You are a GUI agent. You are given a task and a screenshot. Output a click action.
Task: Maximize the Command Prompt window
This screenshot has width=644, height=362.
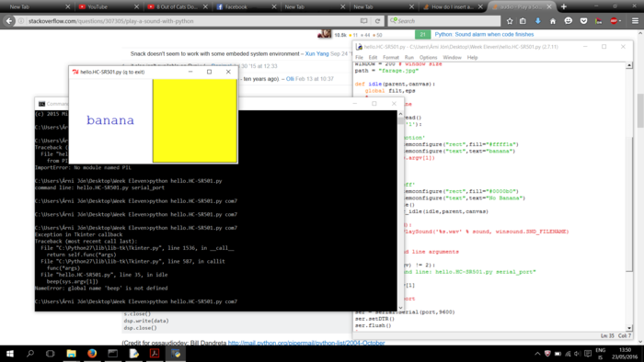point(374,103)
